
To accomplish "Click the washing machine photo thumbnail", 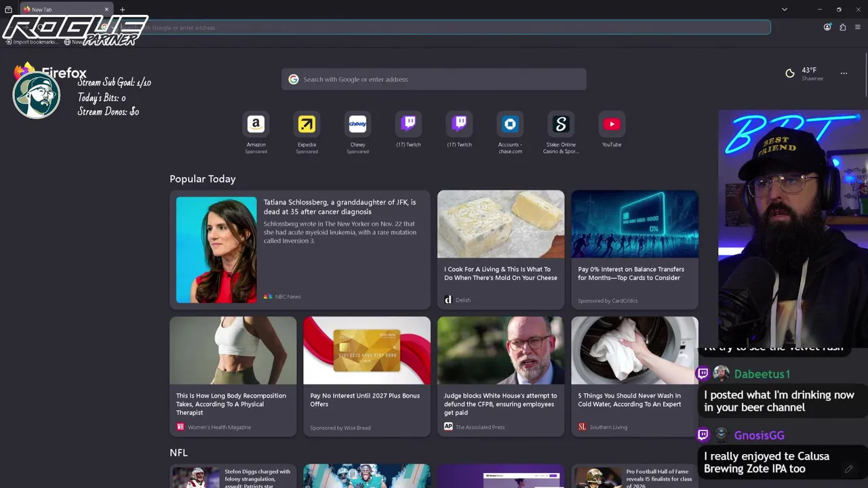I will point(635,350).
